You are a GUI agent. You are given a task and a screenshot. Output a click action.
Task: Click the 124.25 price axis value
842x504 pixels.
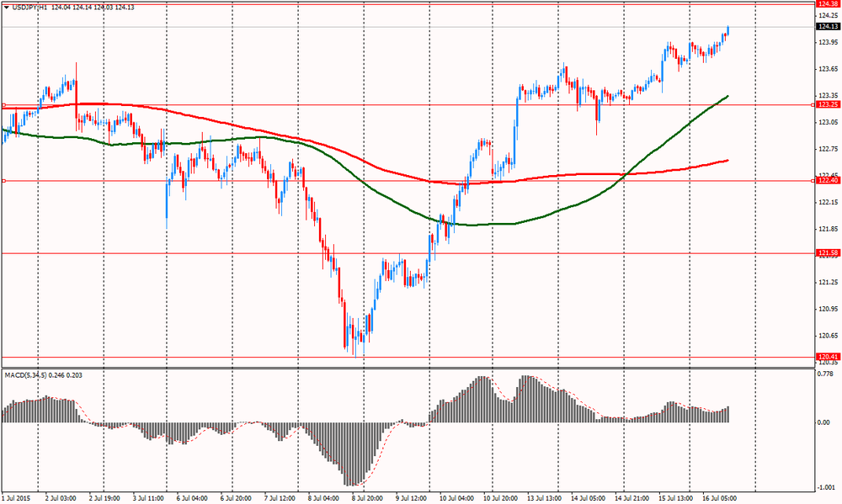pyautogui.click(x=828, y=15)
